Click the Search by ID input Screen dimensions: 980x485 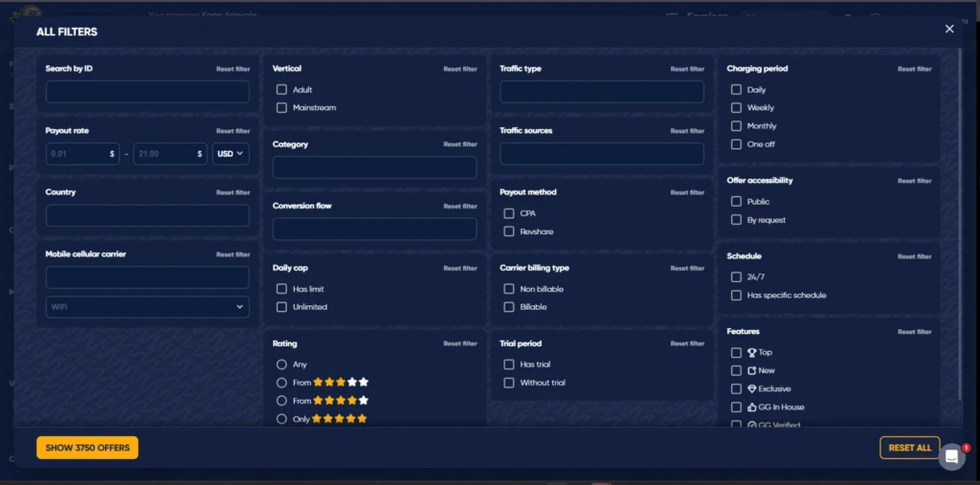[x=147, y=92]
